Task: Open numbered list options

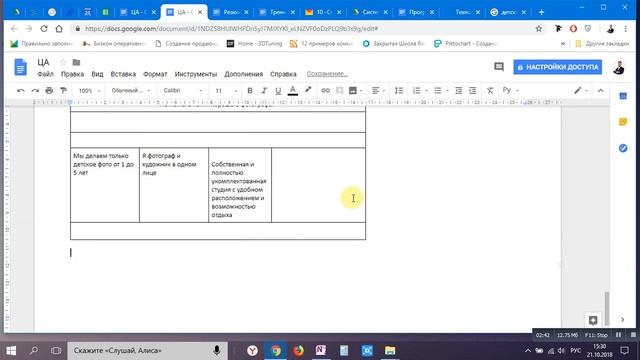Action: (420, 91)
